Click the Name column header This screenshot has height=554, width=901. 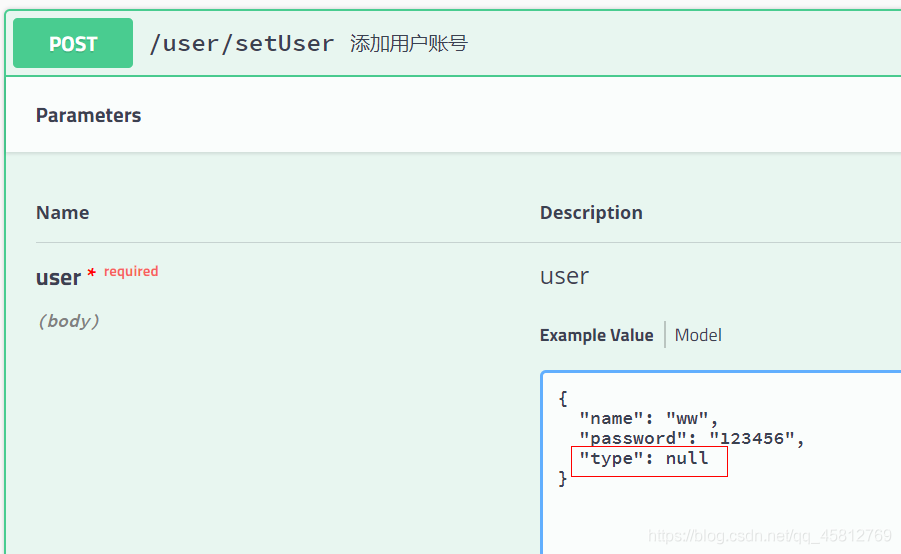pos(62,212)
